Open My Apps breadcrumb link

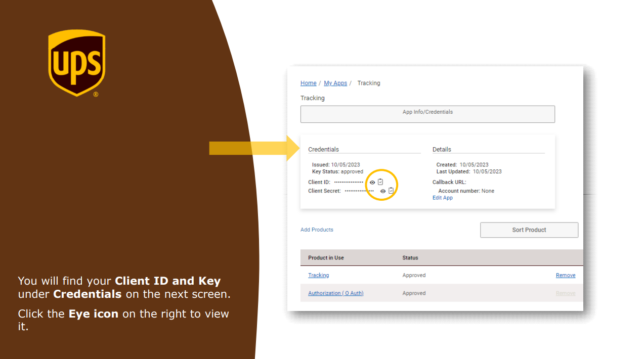tap(335, 83)
